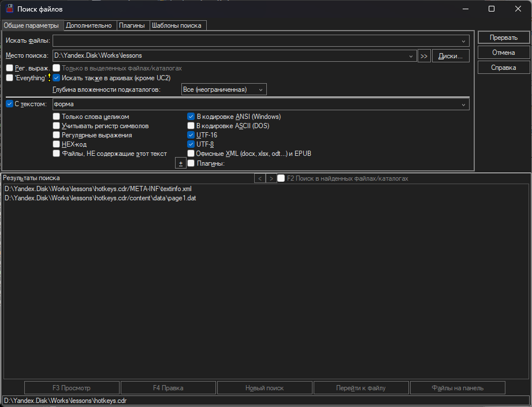Toggle 'Только в выделенных файлах/каталогах' checkbox
The width and height of the screenshot is (532, 407).
(x=57, y=68)
